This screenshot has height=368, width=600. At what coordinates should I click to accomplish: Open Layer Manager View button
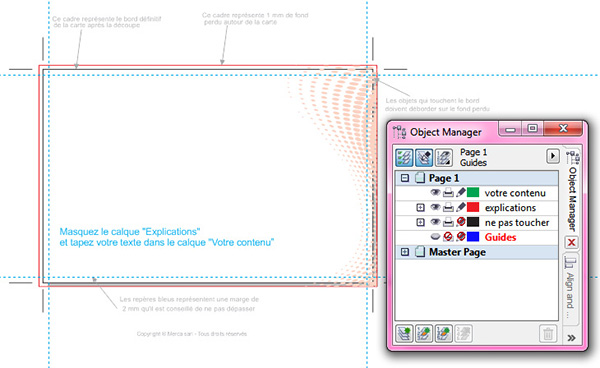tap(444, 157)
